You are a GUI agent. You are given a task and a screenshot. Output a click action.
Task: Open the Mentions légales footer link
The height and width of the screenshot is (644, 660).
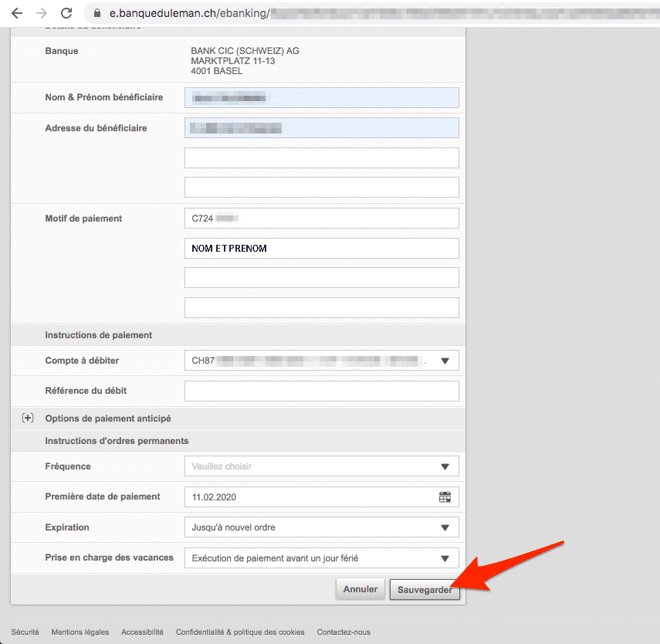point(80,632)
